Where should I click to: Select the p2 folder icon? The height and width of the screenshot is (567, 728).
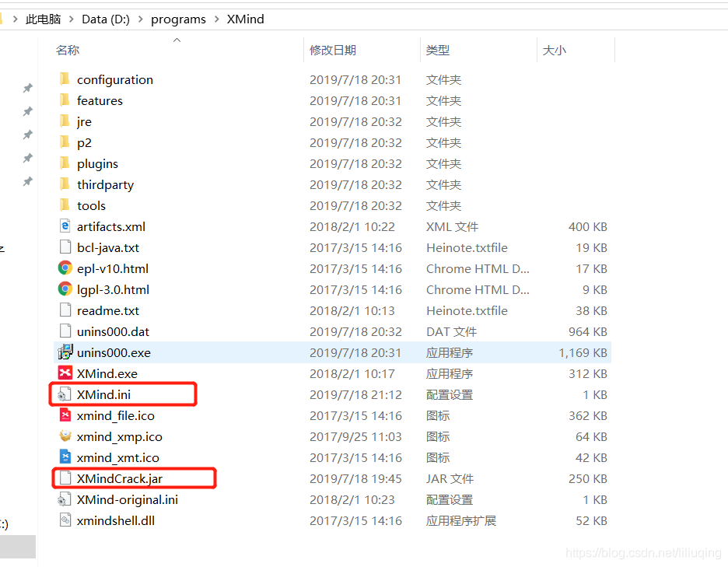(65, 142)
